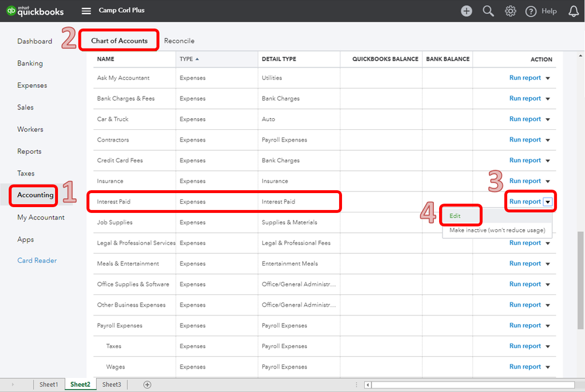This screenshot has width=585, height=392.
Task: Click the DETAIL TYPE column header
Action: click(x=279, y=59)
